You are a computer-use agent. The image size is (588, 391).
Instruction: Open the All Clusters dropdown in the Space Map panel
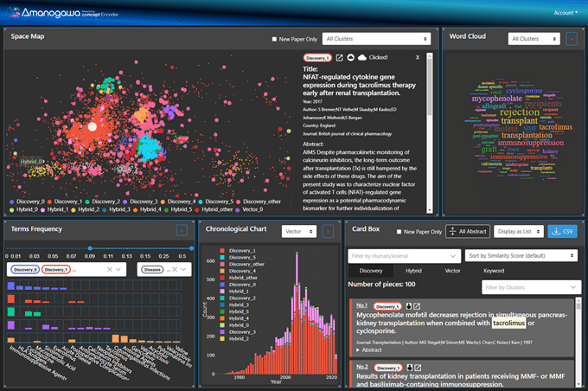[376, 39]
